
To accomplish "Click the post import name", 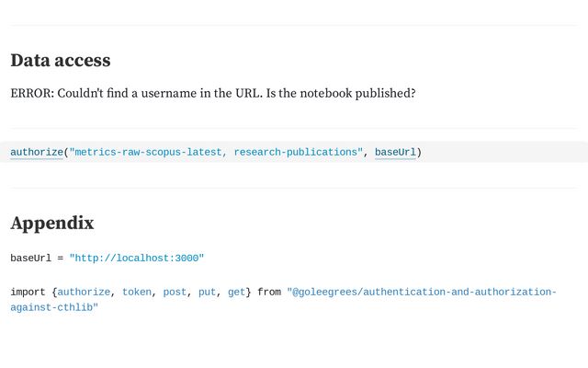I will tap(175, 292).
